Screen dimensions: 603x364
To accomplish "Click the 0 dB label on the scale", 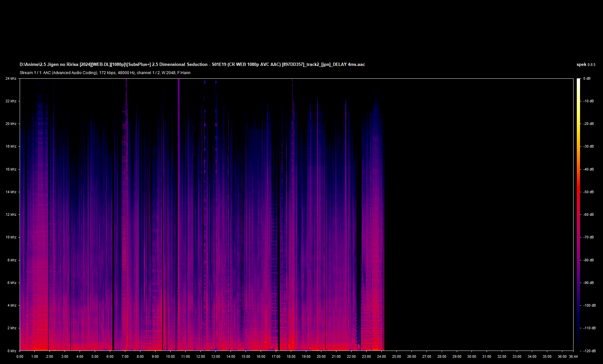I will tap(587, 78).
